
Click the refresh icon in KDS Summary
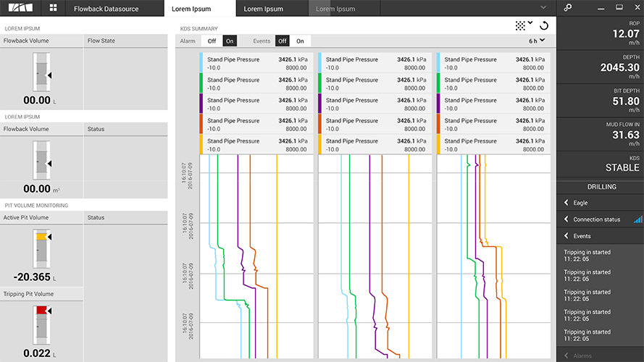544,25
